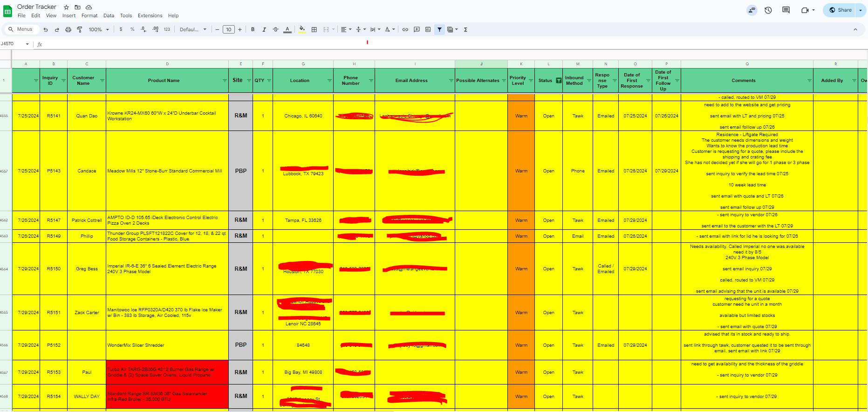The image size is (868, 412).
Task: Toggle the filter button in toolbar
Action: 439,29
